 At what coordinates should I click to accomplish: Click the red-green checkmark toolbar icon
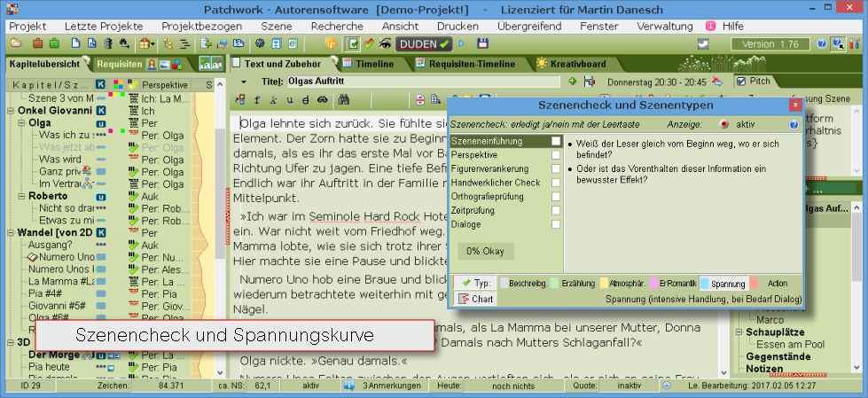point(369,43)
